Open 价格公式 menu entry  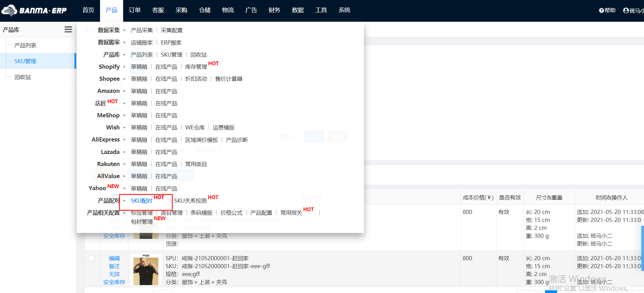[x=231, y=213]
